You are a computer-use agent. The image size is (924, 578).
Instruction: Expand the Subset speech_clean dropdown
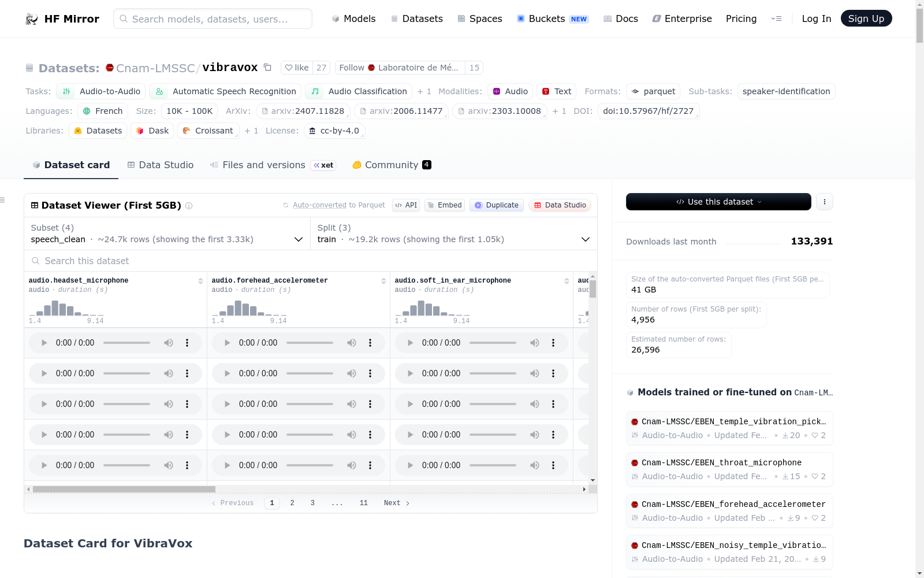click(x=167, y=234)
